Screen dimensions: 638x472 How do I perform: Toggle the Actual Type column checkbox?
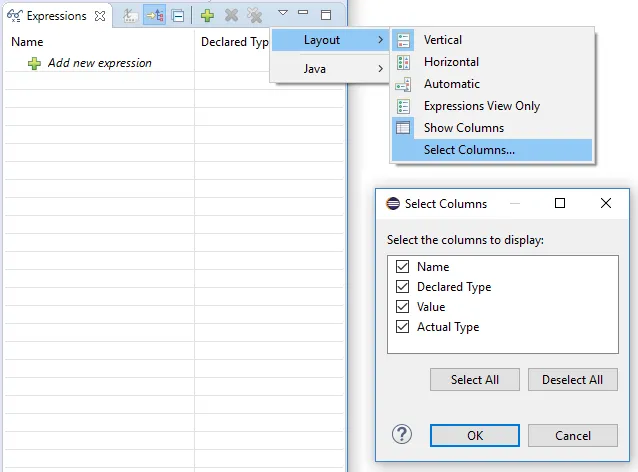point(403,327)
